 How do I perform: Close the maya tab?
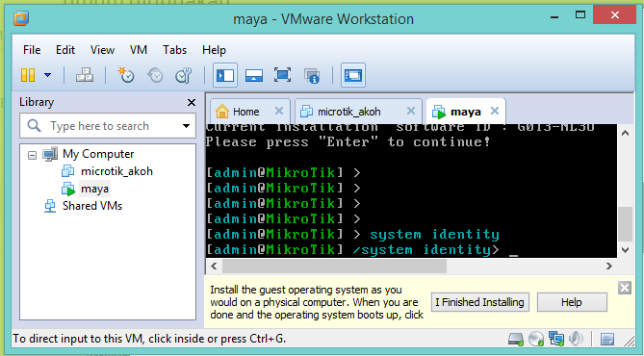(x=495, y=111)
